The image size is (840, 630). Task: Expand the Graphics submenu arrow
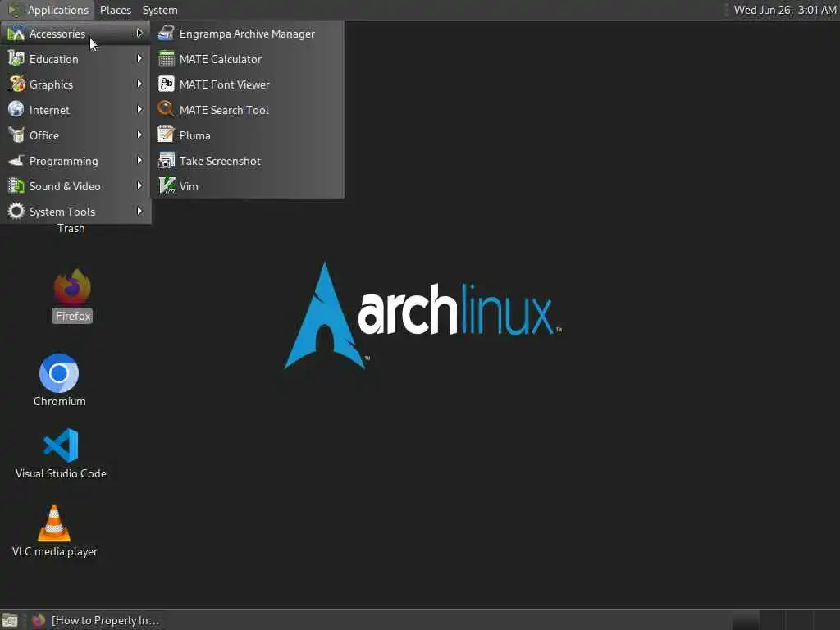tap(139, 84)
